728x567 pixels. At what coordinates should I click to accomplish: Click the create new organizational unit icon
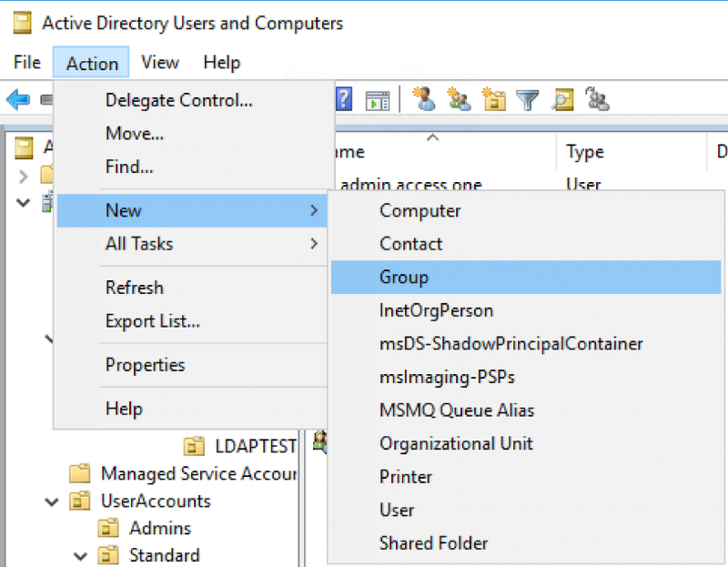click(x=494, y=99)
